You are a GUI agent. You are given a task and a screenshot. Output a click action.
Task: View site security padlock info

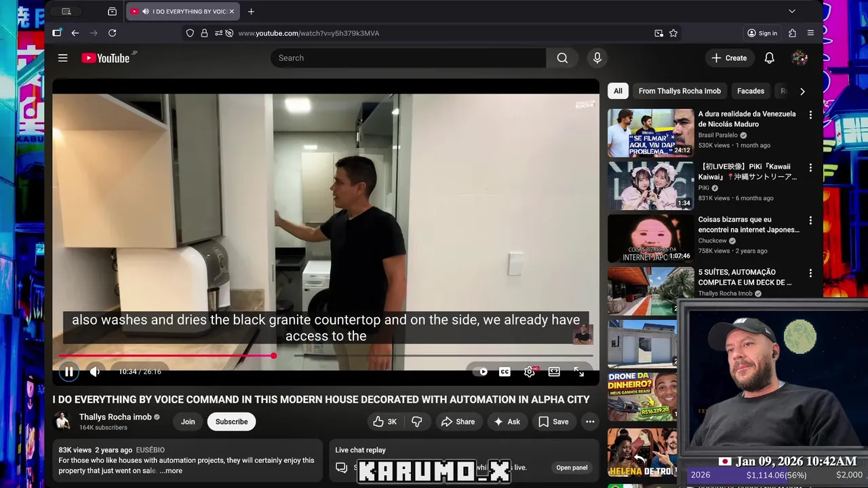[x=204, y=33]
